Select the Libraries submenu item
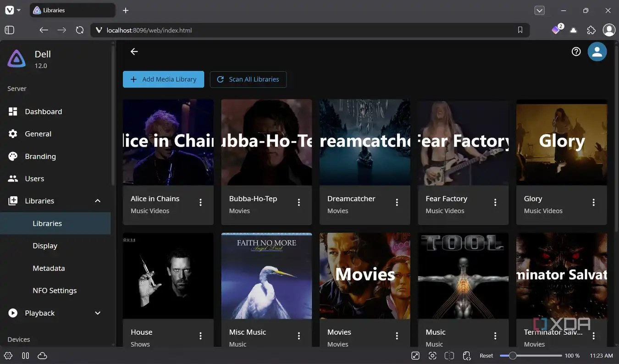Viewport: 619px width, 364px height. coord(55,223)
